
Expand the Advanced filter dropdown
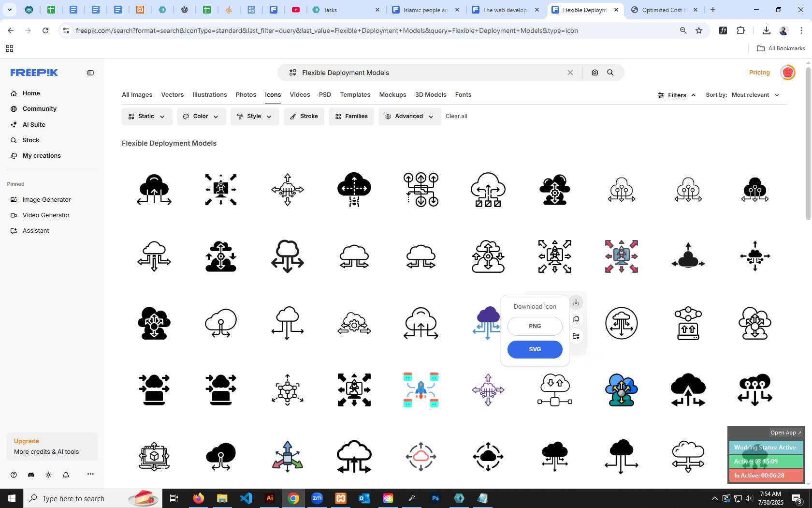coord(410,117)
